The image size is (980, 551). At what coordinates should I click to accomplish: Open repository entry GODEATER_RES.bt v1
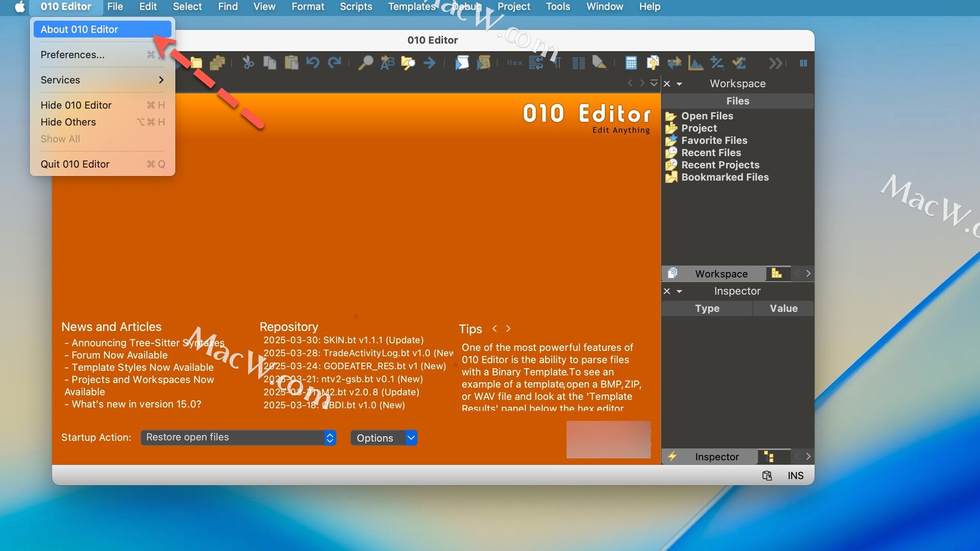355,366
